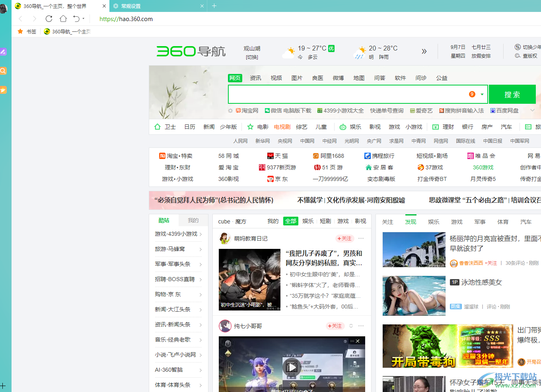Close the overlay on the game video
The width and height of the screenshot is (541, 392).
(358, 341)
